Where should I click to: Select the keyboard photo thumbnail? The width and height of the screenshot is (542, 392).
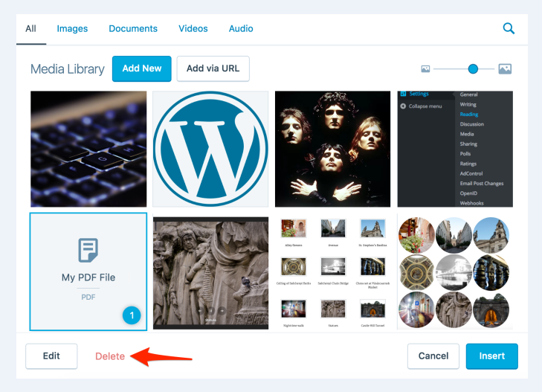point(88,149)
